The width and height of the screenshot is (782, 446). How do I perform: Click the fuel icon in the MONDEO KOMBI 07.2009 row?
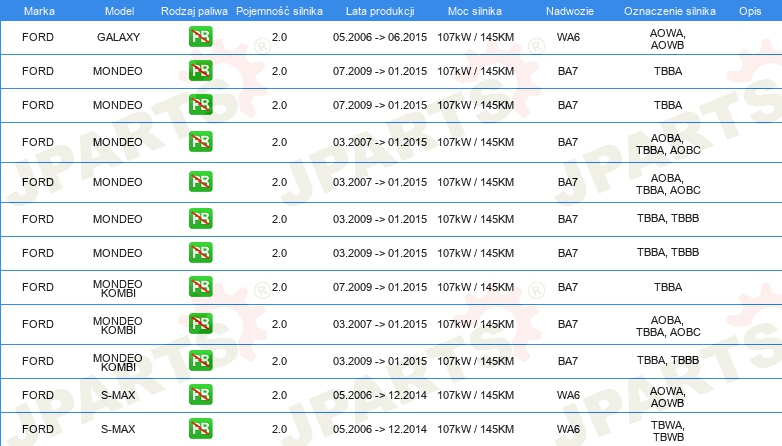pos(200,287)
